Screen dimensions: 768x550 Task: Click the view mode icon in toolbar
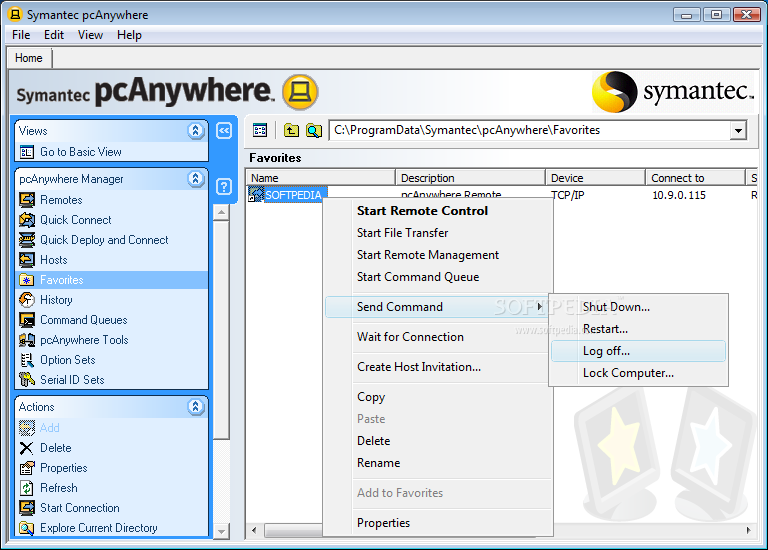point(260,130)
